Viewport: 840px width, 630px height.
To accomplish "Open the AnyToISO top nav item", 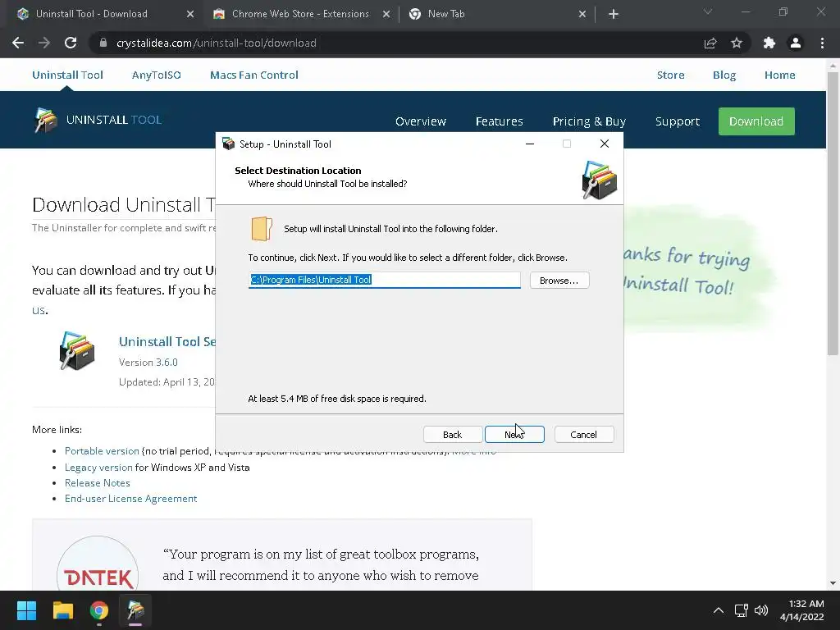I will click(157, 75).
